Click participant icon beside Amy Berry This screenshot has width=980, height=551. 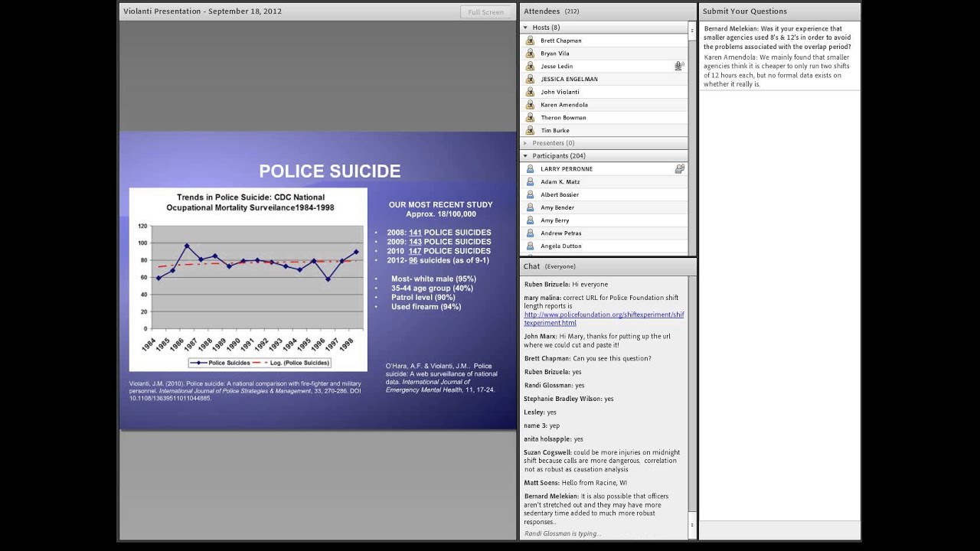pos(530,220)
